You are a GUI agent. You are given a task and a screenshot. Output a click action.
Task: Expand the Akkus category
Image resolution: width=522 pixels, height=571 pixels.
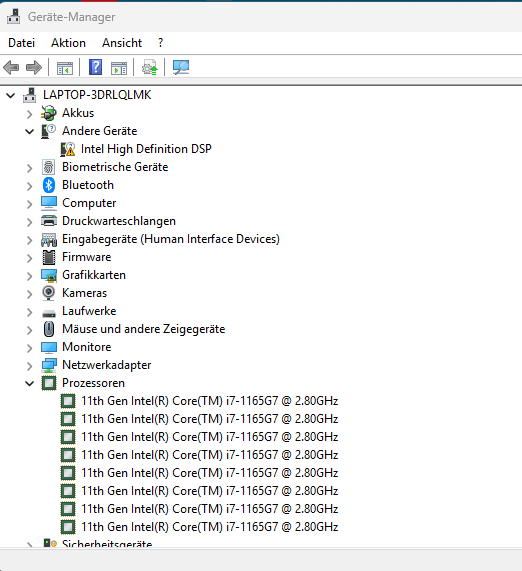tap(30, 114)
